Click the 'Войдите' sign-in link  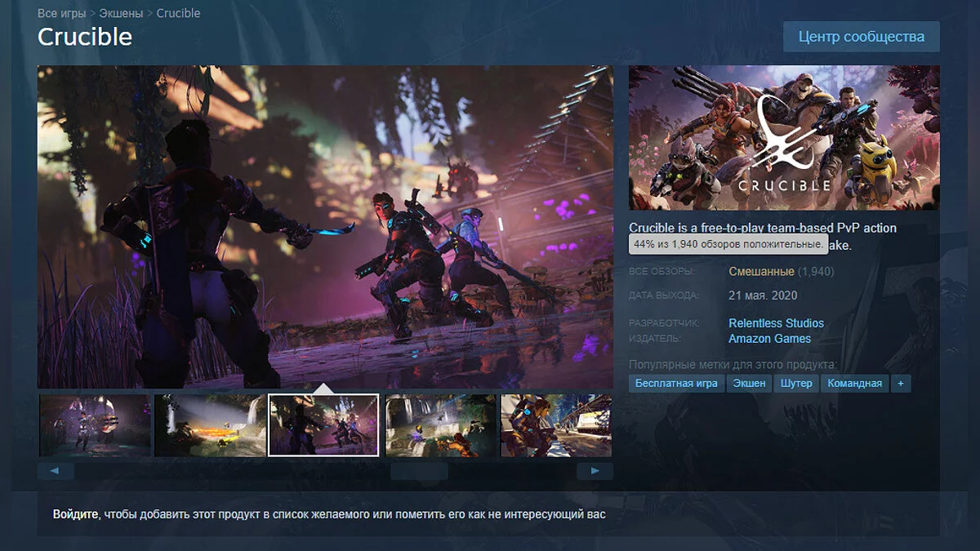(76, 515)
